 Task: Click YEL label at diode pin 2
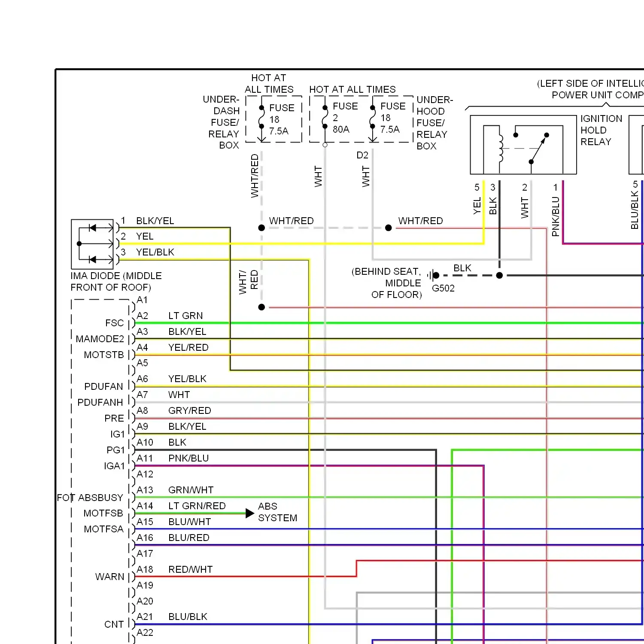coord(145,236)
